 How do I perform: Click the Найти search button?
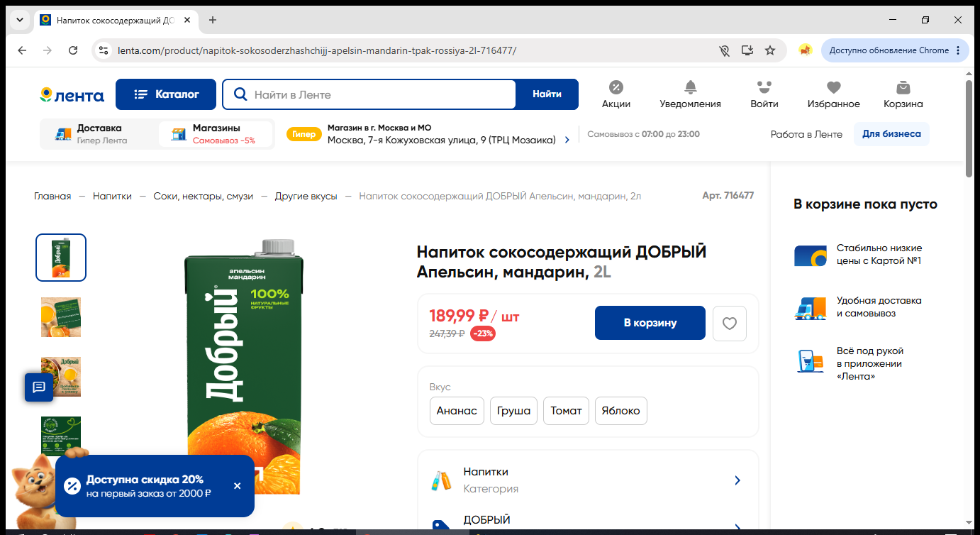click(547, 94)
